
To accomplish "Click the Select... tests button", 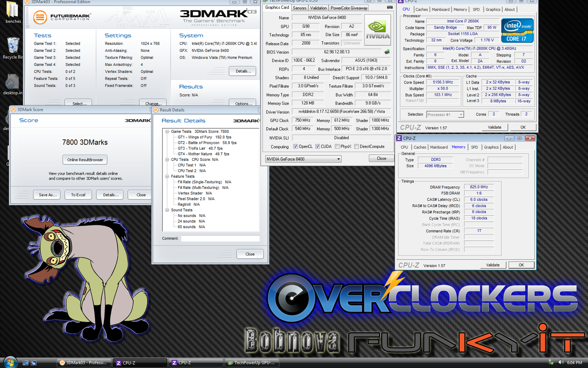I will [x=78, y=103].
